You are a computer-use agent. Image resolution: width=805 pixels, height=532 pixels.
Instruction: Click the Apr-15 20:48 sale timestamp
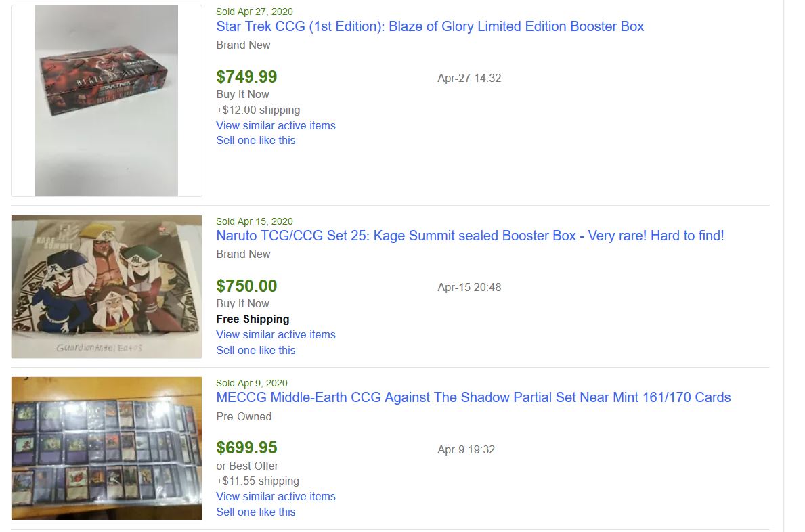469,288
